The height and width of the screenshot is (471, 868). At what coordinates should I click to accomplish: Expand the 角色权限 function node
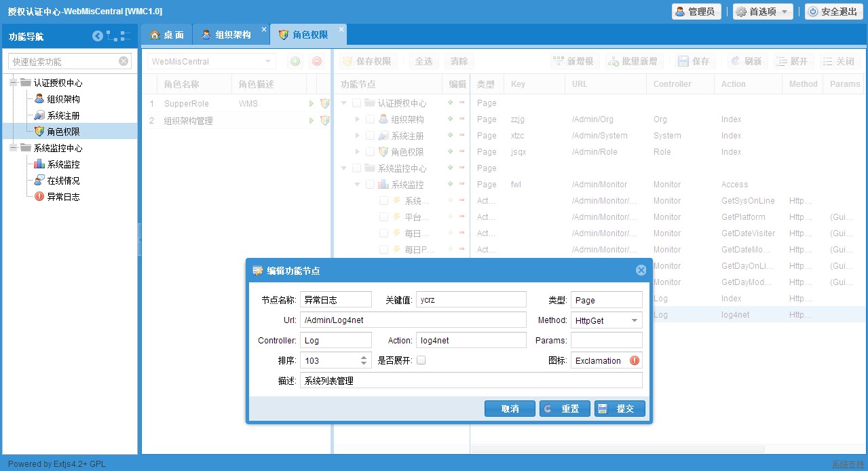[358, 152]
